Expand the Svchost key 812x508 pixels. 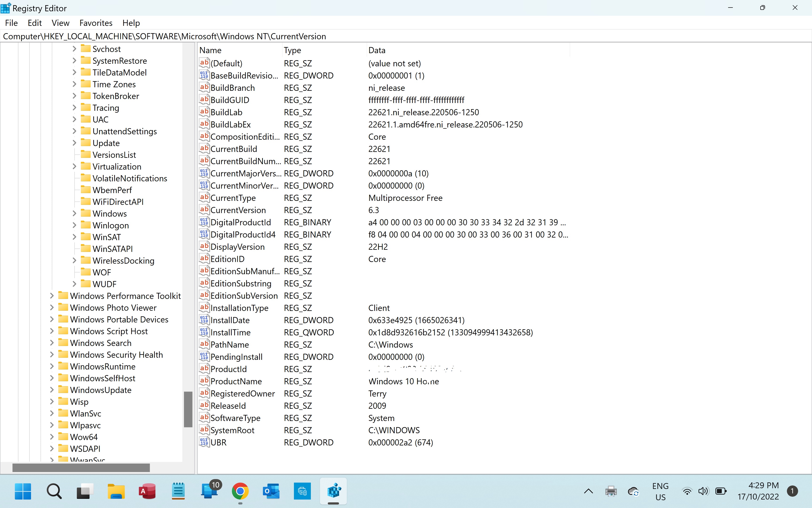(74, 49)
